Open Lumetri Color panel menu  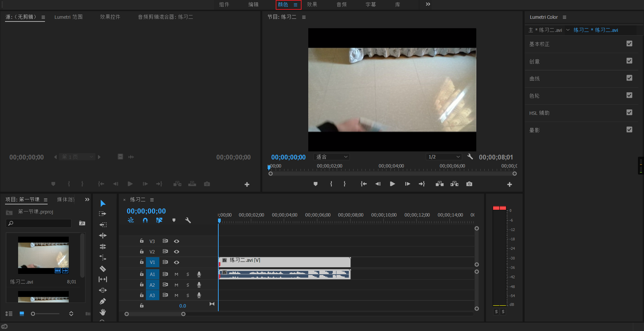coord(565,17)
